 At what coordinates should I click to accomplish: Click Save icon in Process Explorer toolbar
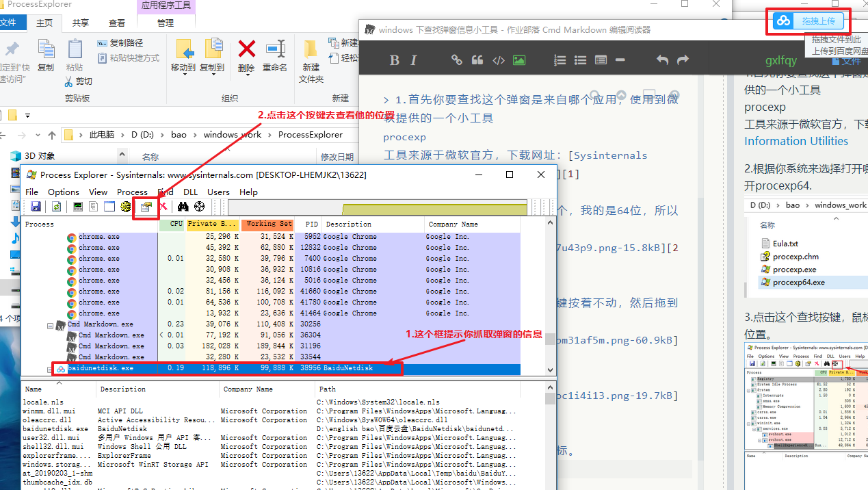tap(35, 207)
